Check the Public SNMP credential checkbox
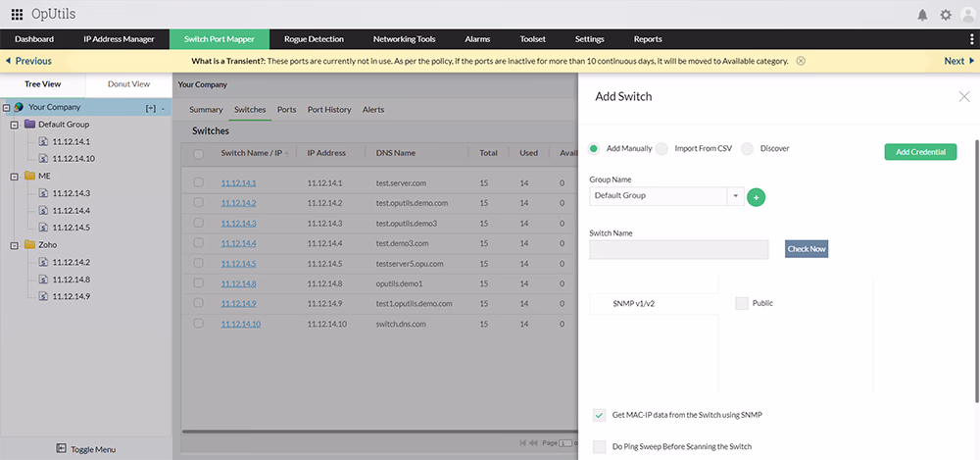The height and width of the screenshot is (460, 980). coord(742,303)
